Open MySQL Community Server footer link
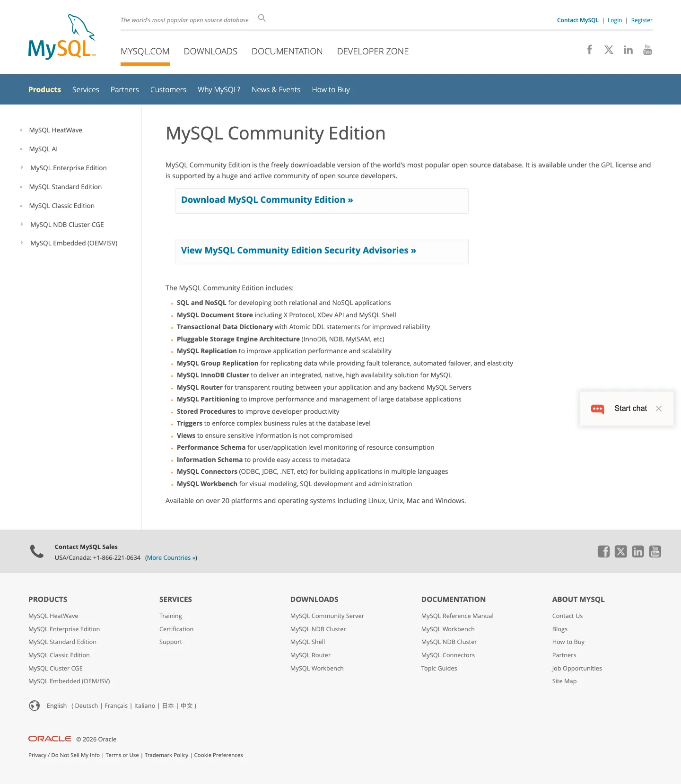The image size is (681, 784). 327,616
